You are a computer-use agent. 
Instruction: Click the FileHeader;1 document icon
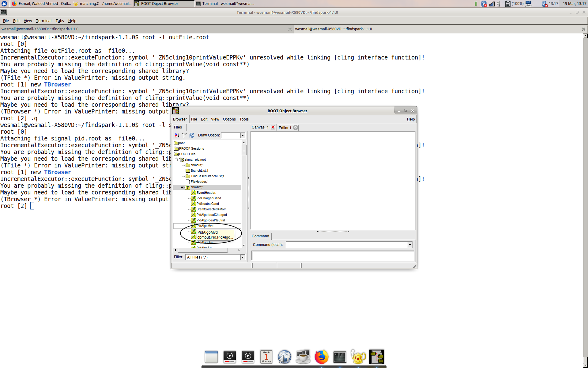(188, 182)
